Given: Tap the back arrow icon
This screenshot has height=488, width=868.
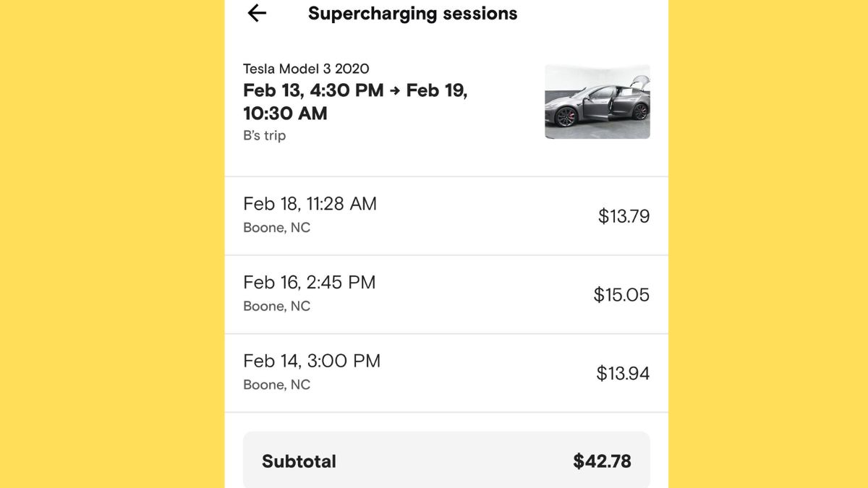Looking at the screenshot, I should pyautogui.click(x=257, y=13).
